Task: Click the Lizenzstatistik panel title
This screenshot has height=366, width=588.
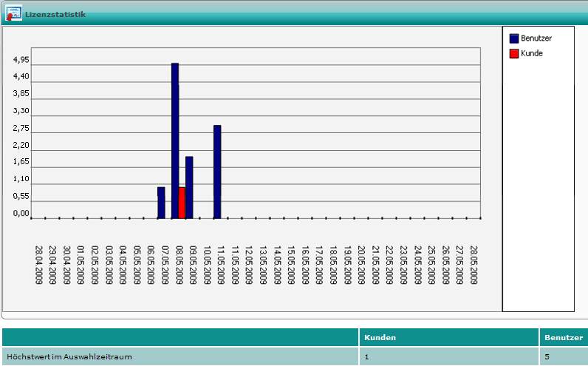Action: (x=55, y=14)
